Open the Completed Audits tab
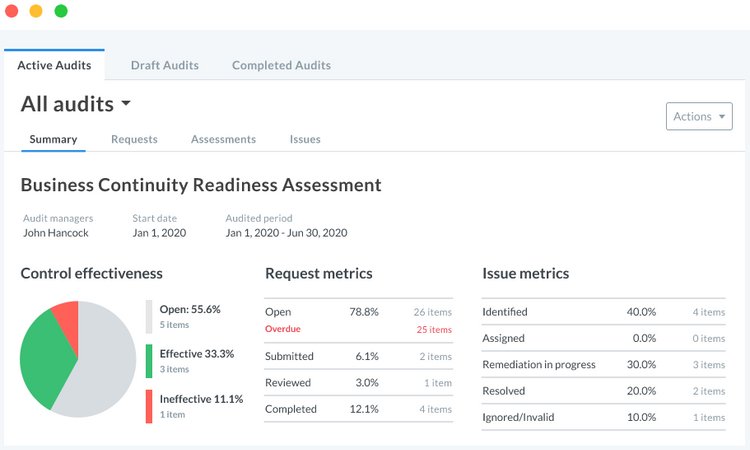 point(281,65)
